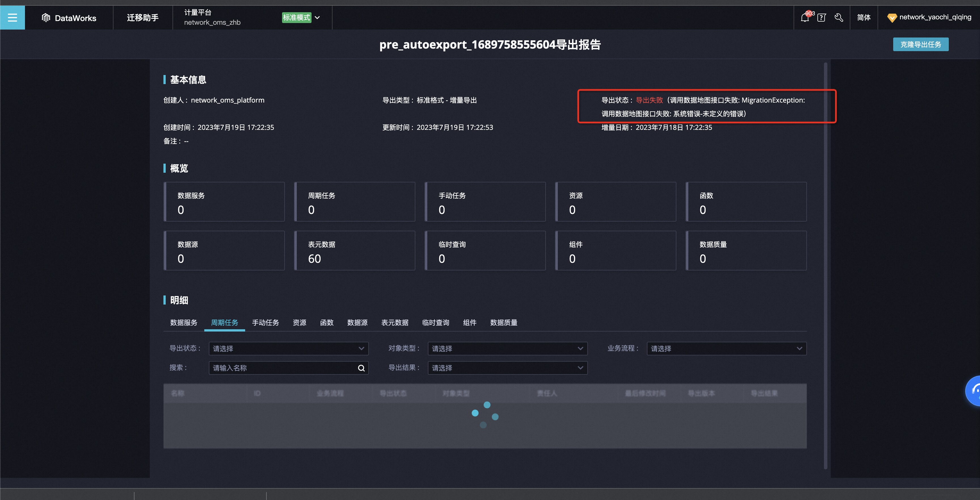Switch language via 简体 button
The image size is (980, 500).
pos(864,18)
